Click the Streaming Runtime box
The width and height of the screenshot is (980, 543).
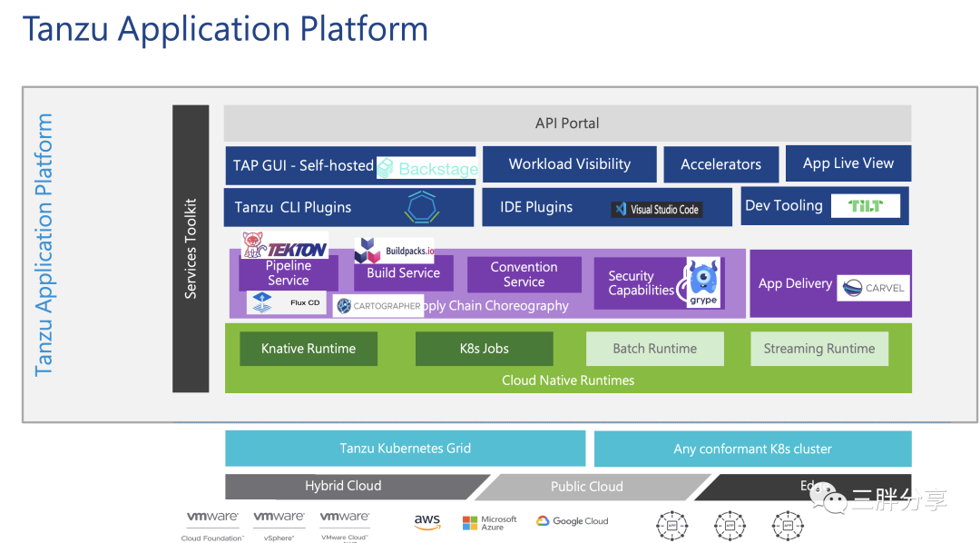point(818,349)
